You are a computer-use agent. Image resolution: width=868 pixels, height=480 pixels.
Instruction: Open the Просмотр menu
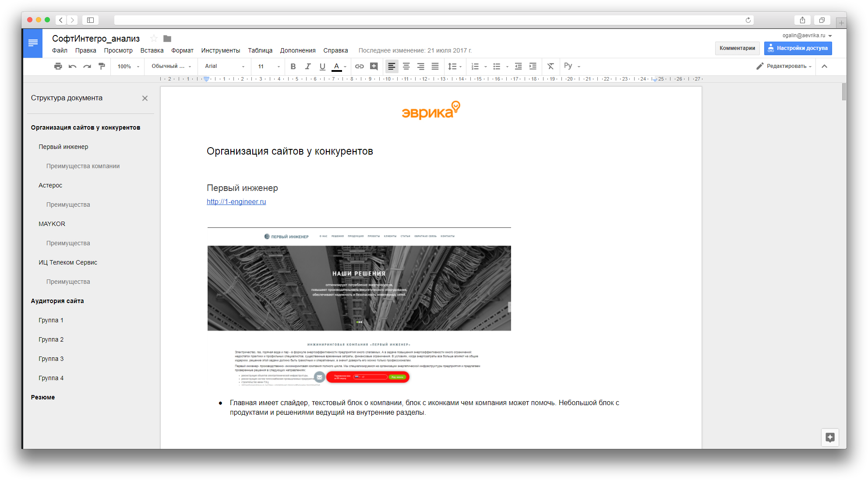pos(118,50)
